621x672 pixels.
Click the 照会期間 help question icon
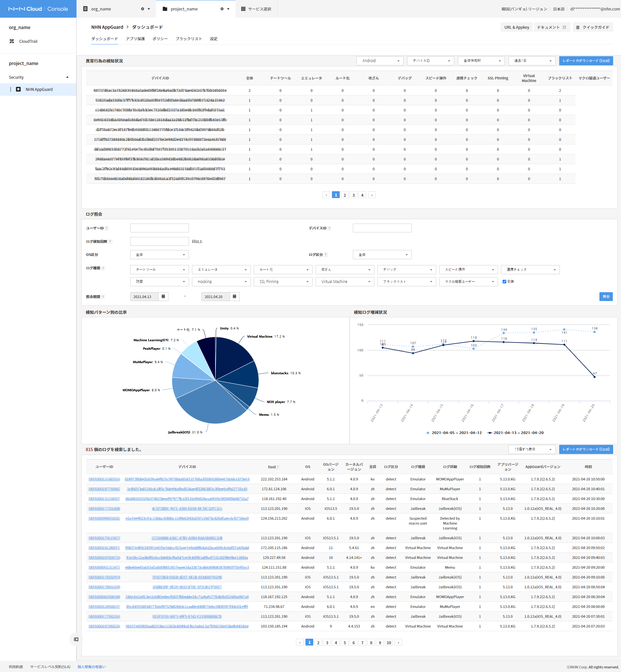coord(103,297)
